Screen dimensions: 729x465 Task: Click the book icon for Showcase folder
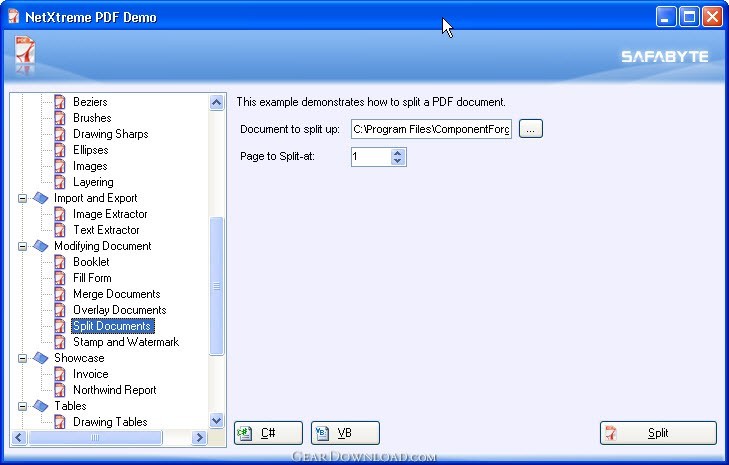tap(41, 358)
